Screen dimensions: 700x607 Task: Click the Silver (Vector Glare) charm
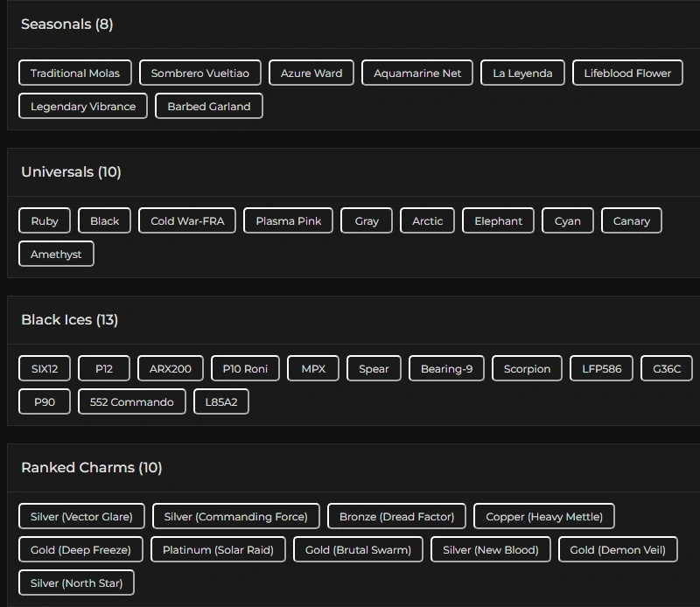pyautogui.click(x=81, y=516)
